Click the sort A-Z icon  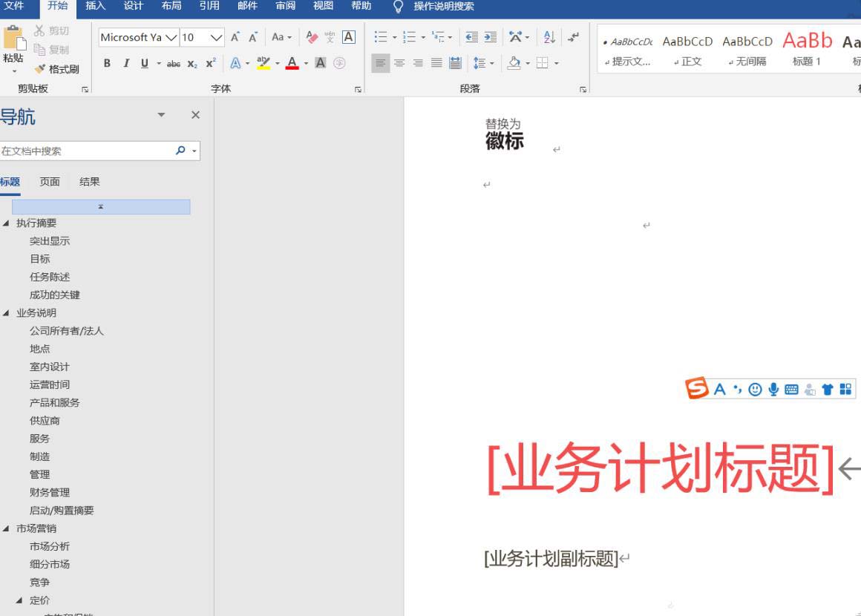tap(549, 37)
